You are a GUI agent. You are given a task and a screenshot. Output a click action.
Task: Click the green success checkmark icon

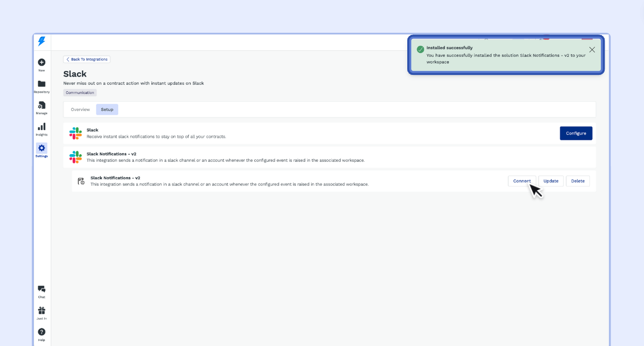coord(420,49)
